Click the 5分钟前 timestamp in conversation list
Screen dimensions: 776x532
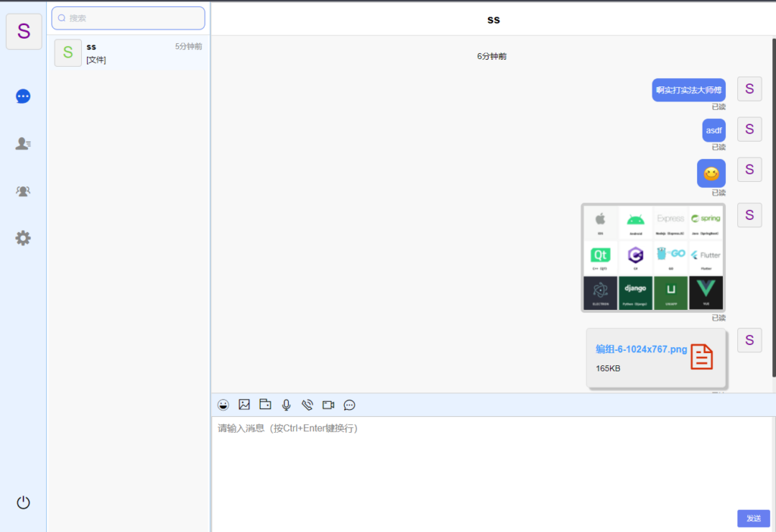click(189, 46)
